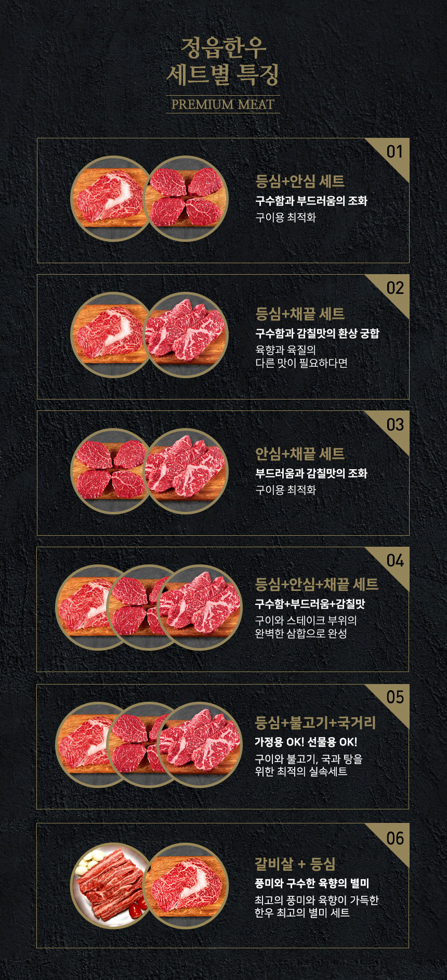This screenshot has height=980, width=447.
Task: Click the 정읍한우 세트별 특징 main title
Action: (223, 61)
